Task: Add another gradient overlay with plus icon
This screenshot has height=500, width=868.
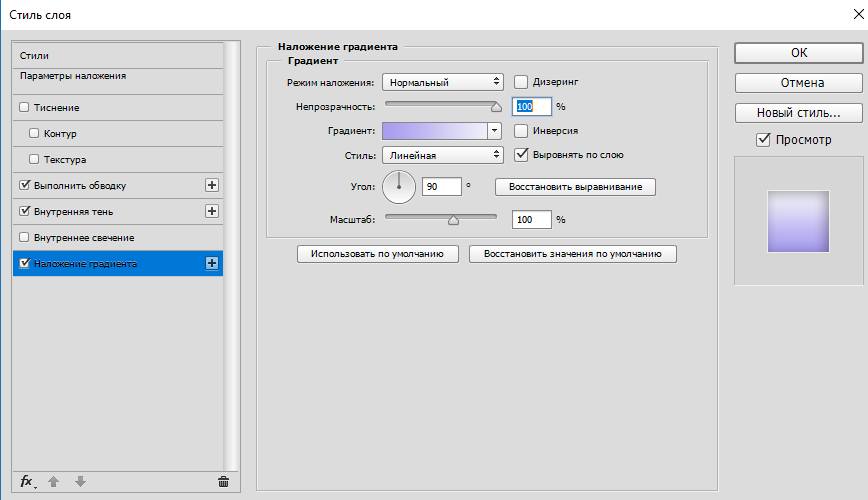Action: (211, 263)
